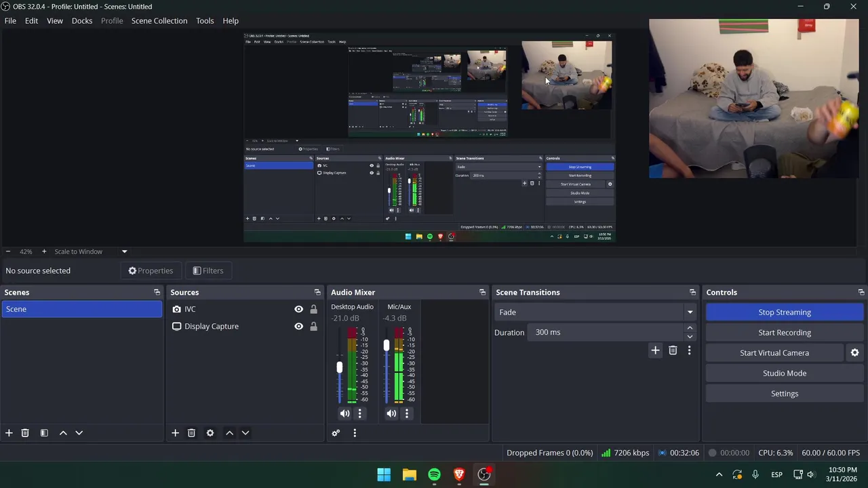Add a new scene with plus icon

(9, 432)
